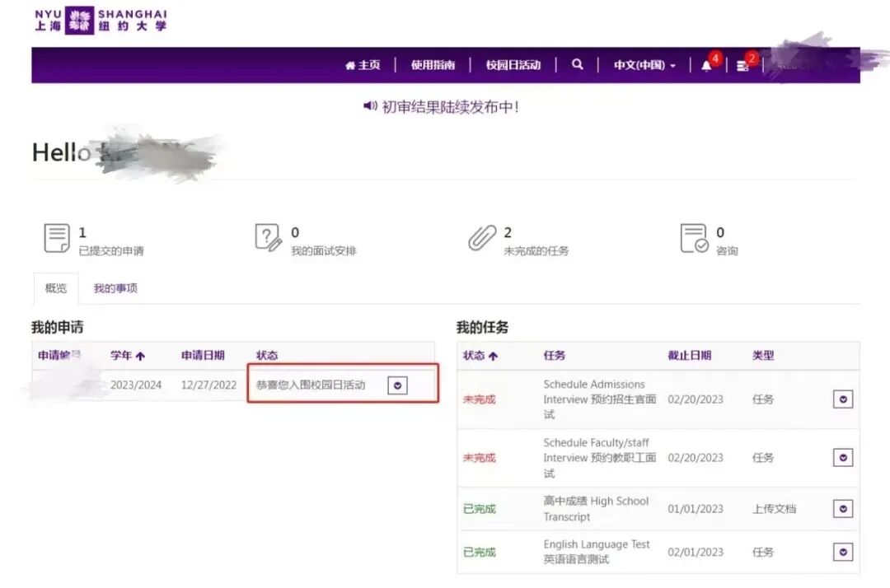Open the 中文(中国) language dropdown
Image resolution: width=890 pixels, height=588 pixels.
tap(644, 65)
